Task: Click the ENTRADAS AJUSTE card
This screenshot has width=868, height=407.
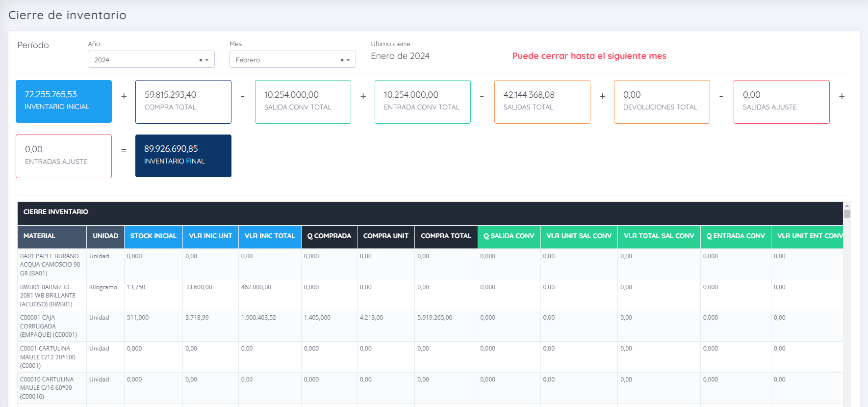Action: [64, 156]
